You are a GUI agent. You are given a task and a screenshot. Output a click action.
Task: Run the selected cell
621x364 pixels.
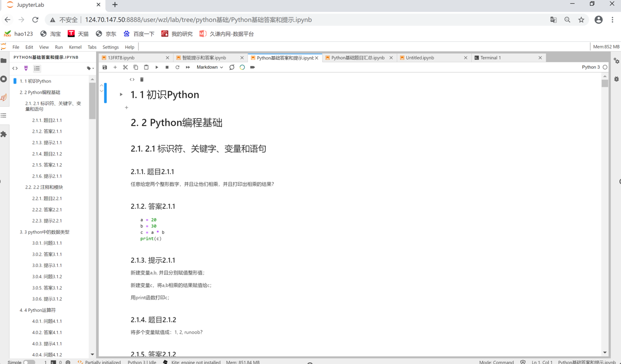[157, 67]
